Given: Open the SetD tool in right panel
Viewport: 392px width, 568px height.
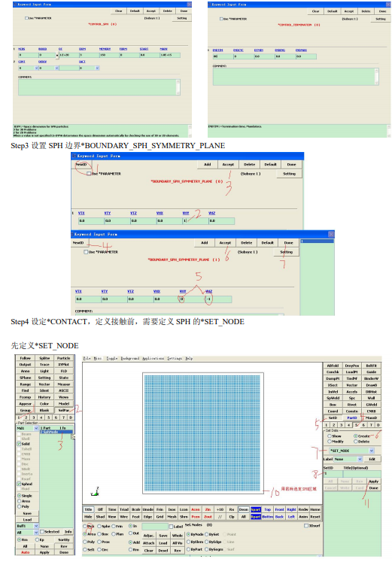Looking at the screenshot, I should (333, 418).
